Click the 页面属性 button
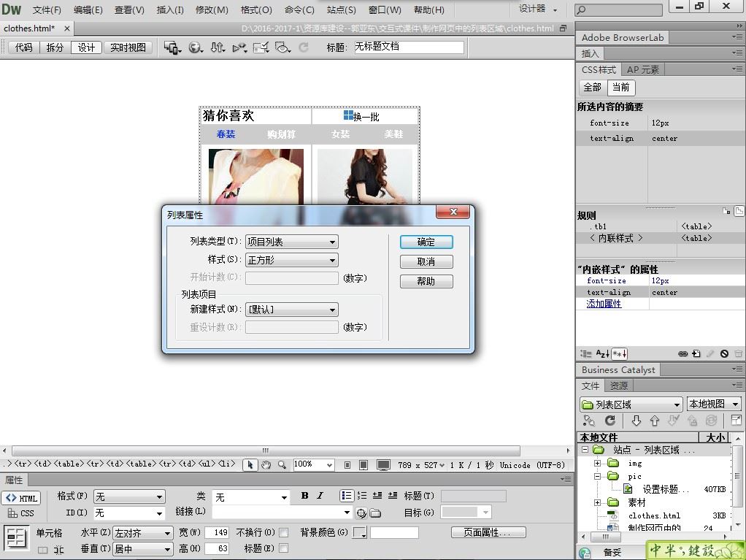The height and width of the screenshot is (560, 746). (488, 532)
